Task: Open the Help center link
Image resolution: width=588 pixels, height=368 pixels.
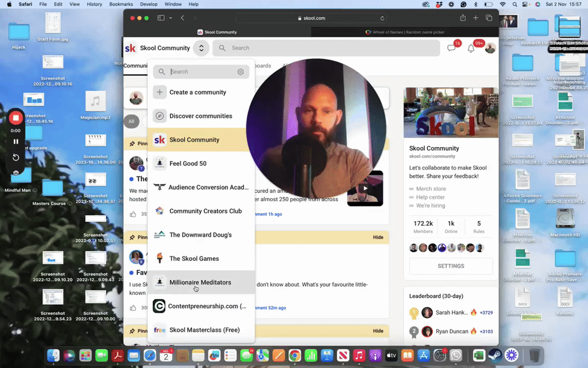Action: 430,197
